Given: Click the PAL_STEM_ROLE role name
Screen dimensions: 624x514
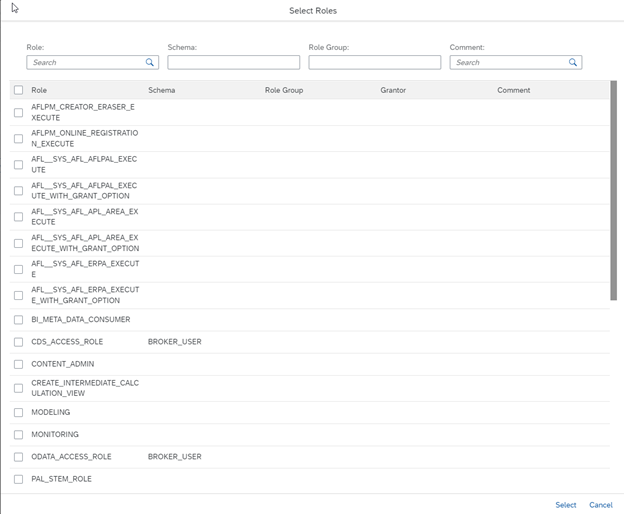Looking at the screenshot, I should coord(61,479).
